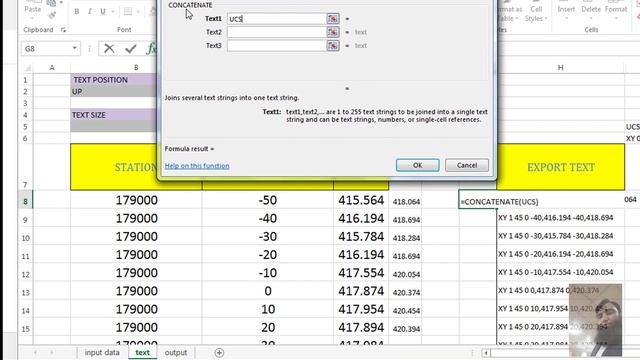
Task: Switch to the output sheet tab
Action: (x=176, y=353)
